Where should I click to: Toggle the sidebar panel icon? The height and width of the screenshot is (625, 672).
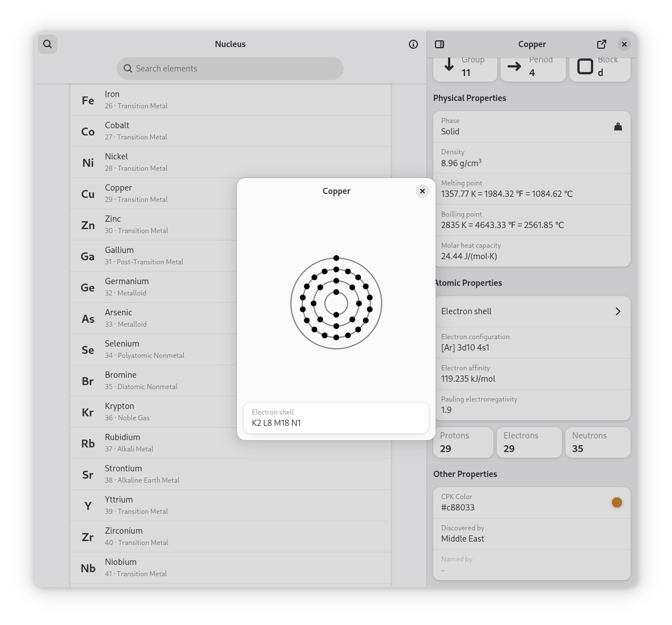coord(439,44)
